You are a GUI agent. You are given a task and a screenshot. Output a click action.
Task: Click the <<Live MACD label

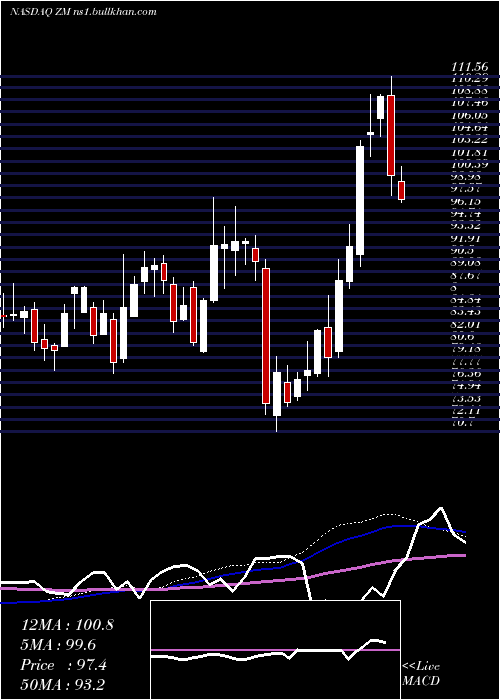[421, 673]
